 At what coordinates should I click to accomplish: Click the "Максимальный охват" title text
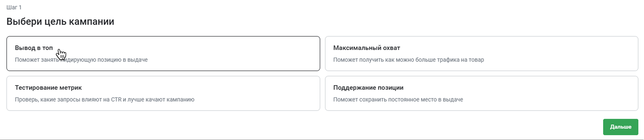point(366,48)
